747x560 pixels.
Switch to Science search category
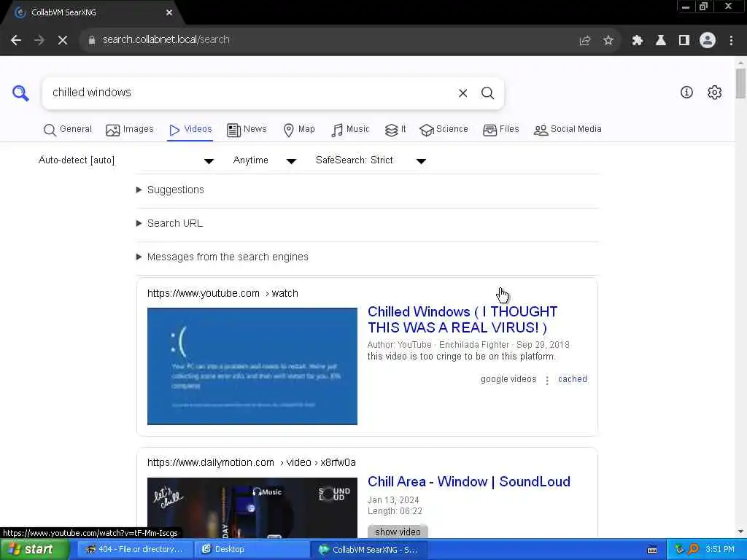point(444,129)
